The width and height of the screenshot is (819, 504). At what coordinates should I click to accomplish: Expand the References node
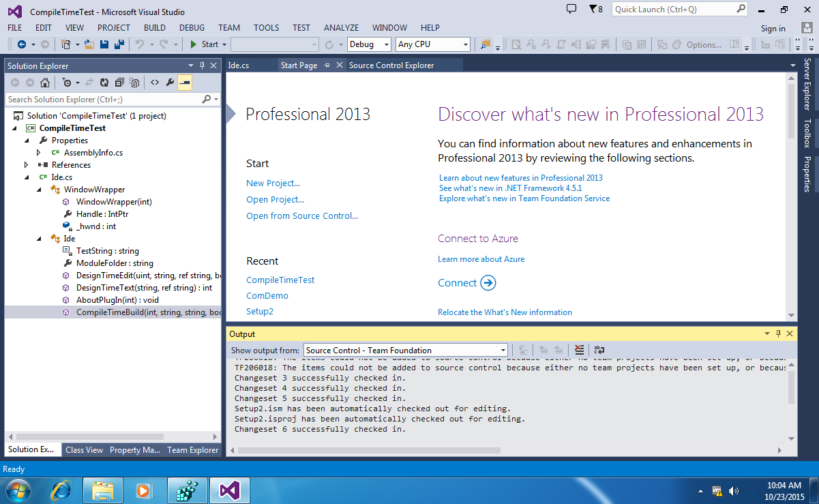[27, 165]
